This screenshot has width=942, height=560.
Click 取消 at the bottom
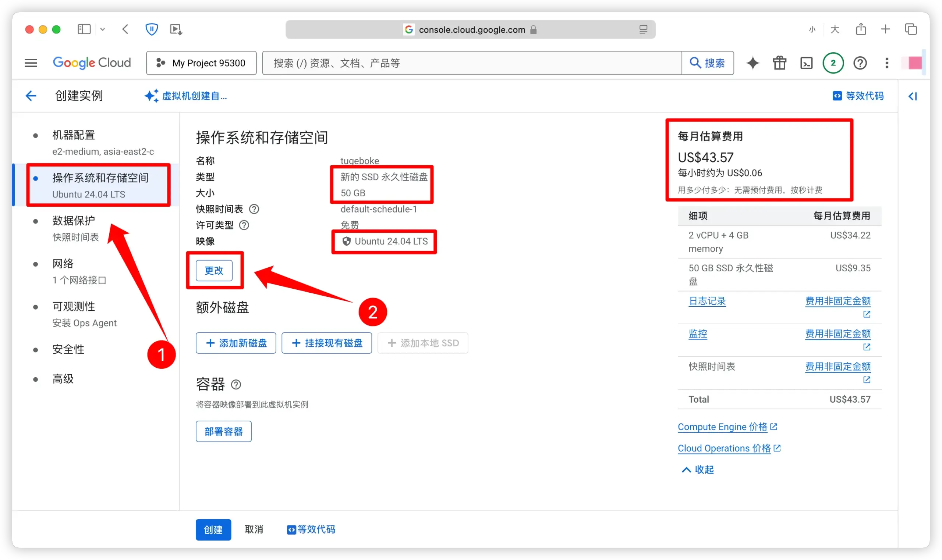pyautogui.click(x=254, y=529)
